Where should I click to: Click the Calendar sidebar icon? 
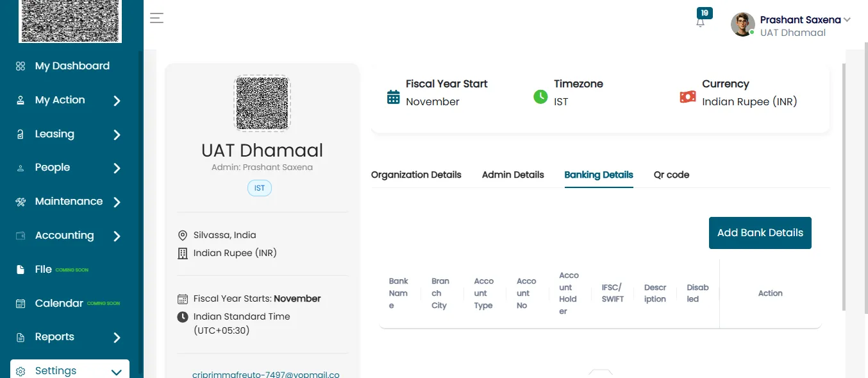point(21,304)
